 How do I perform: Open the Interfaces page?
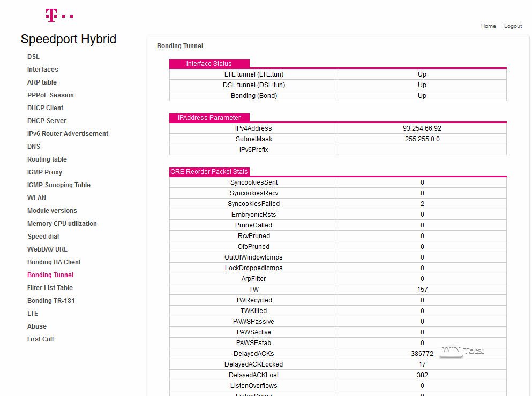(x=43, y=70)
